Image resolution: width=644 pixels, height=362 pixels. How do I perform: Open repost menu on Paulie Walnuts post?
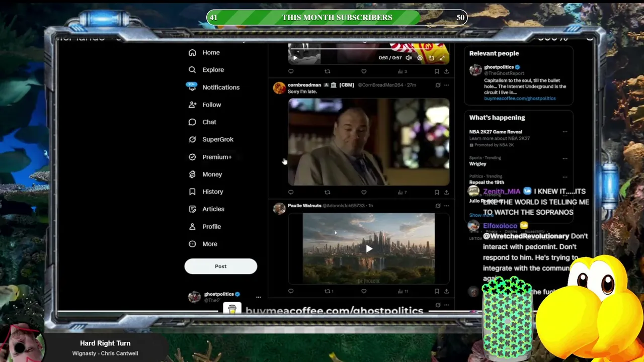pyautogui.click(x=329, y=291)
